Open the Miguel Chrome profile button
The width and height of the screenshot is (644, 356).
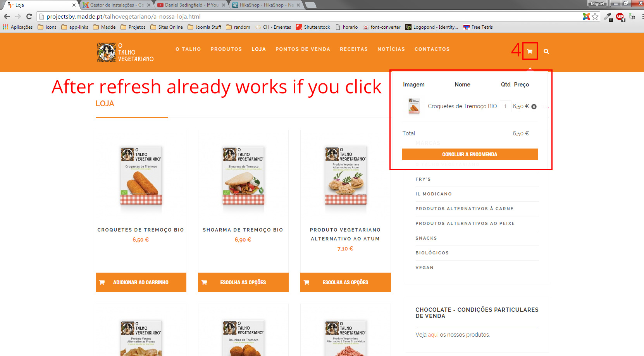(x=597, y=3)
